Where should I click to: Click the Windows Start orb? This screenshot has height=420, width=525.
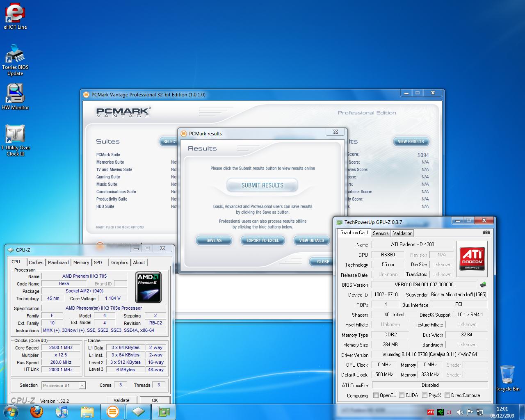(x=11, y=411)
